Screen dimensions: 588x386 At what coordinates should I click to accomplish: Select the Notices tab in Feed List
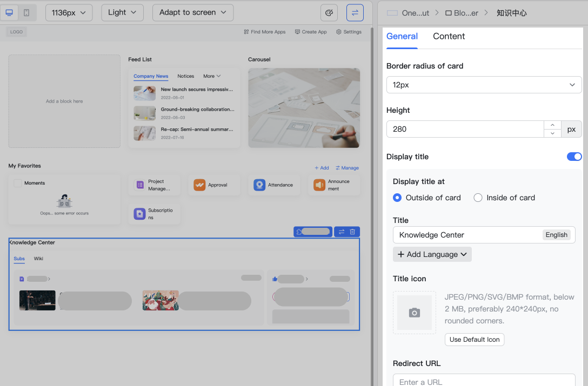click(185, 76)
